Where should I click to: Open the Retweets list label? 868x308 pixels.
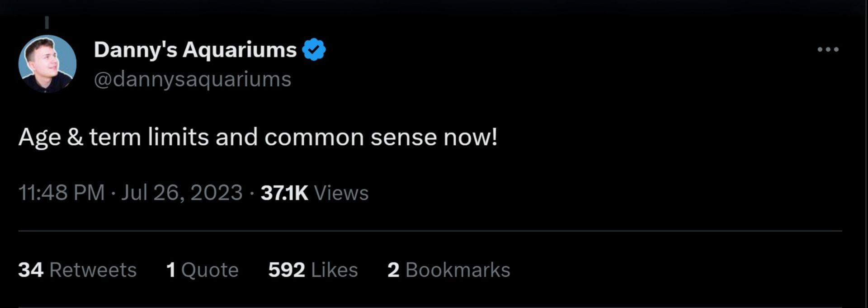(x=93, y=270)
